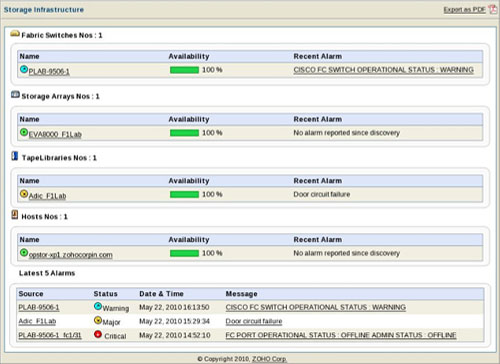Click the Status column header in alarms table
The width and height of the screenshot is (500, 364).
tap(105, 294)
